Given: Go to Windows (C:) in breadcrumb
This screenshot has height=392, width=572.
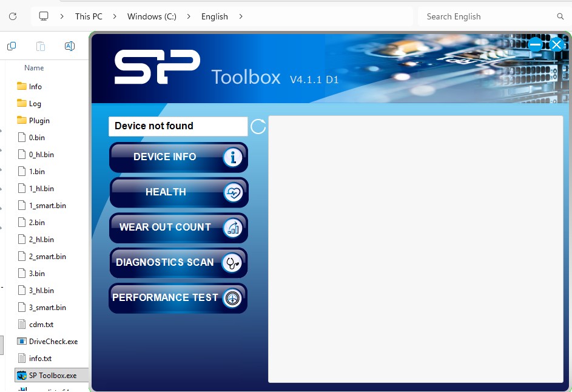Looking at the screenshot, I should 152,16.
